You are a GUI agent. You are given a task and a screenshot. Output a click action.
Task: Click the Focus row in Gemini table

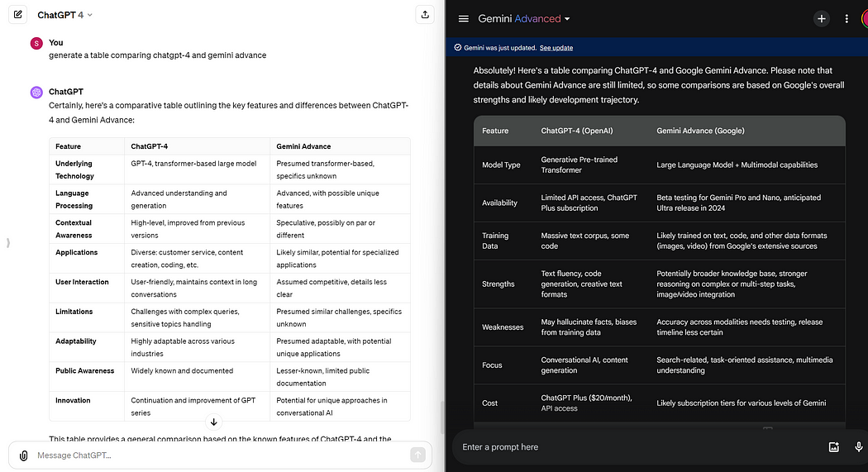(x=660, y=365)
